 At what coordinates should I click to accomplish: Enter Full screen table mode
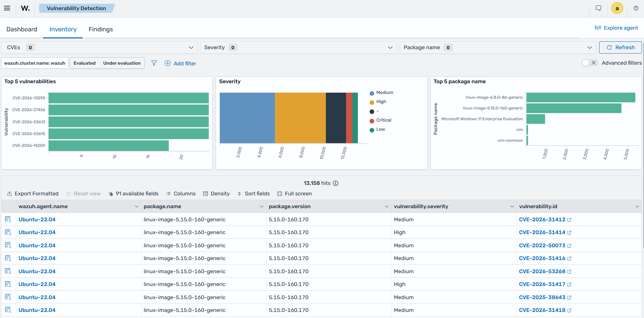(x=295, y=194)
